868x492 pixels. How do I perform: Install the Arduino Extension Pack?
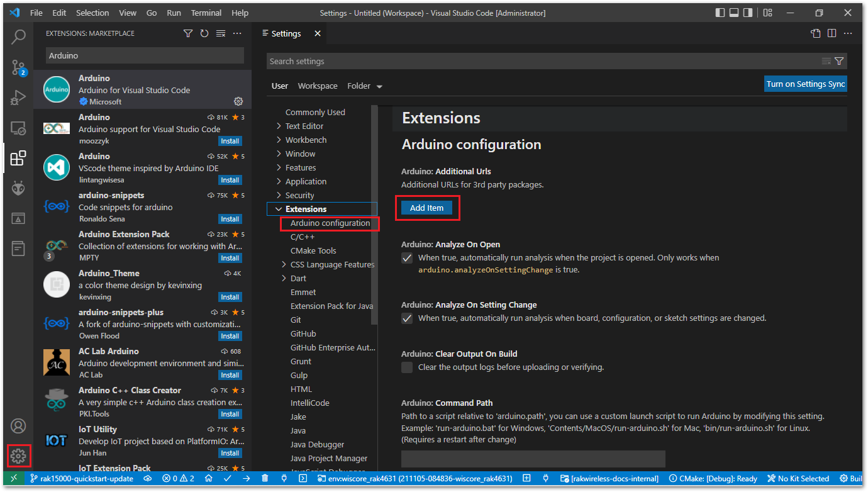[x=230, y=258]
